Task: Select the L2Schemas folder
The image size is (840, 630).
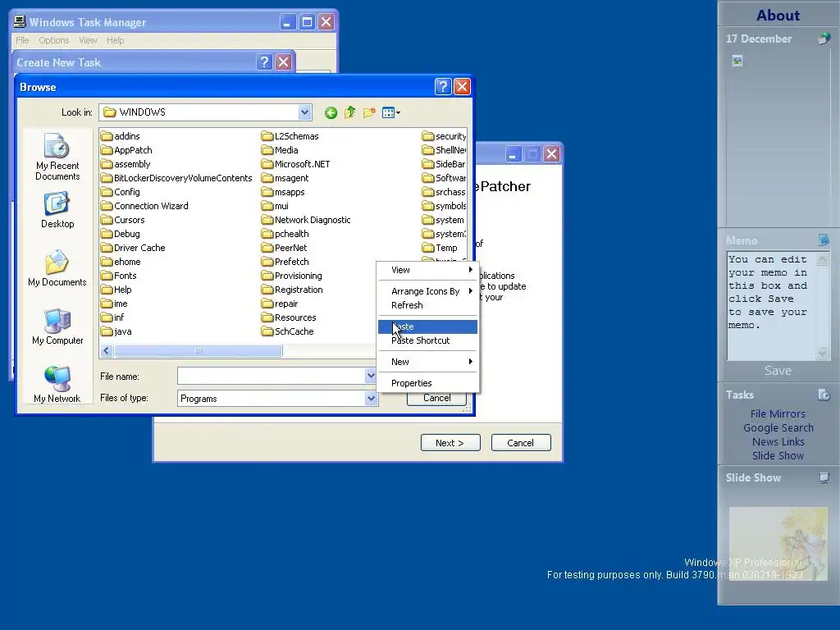Action: point(290,136)
